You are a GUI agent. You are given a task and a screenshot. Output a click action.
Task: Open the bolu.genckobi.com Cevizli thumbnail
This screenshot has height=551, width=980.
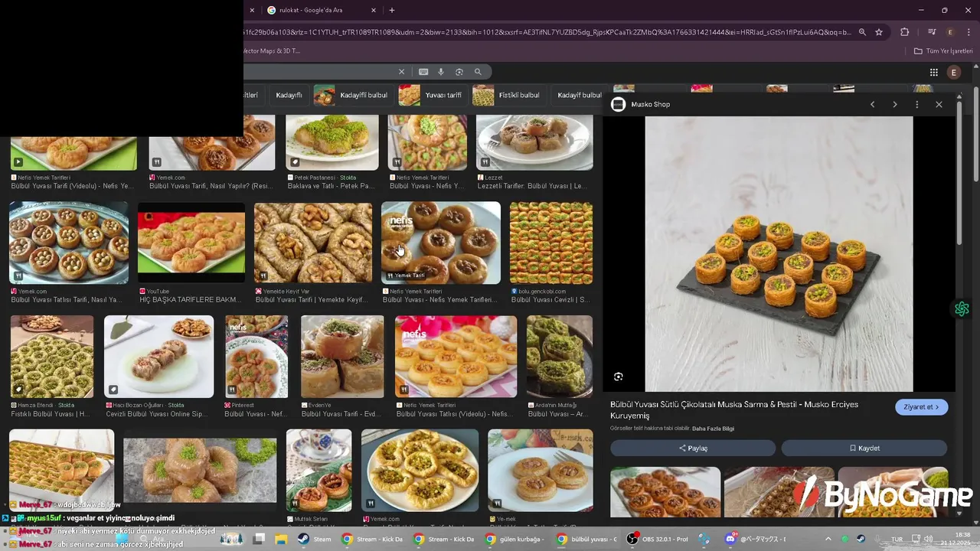pyautogui.click(x=551, y=243)
